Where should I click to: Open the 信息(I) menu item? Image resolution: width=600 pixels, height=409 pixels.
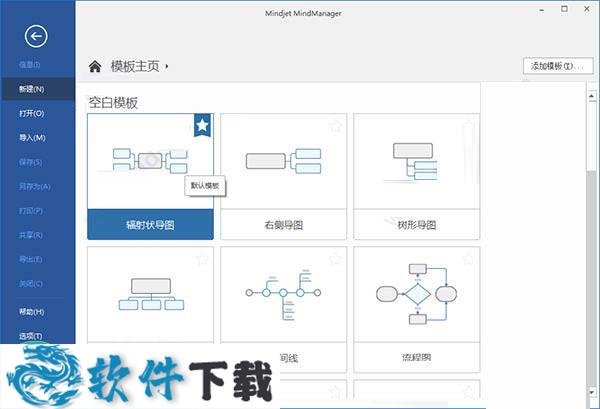pyautogui.click(x=29, y=65)
